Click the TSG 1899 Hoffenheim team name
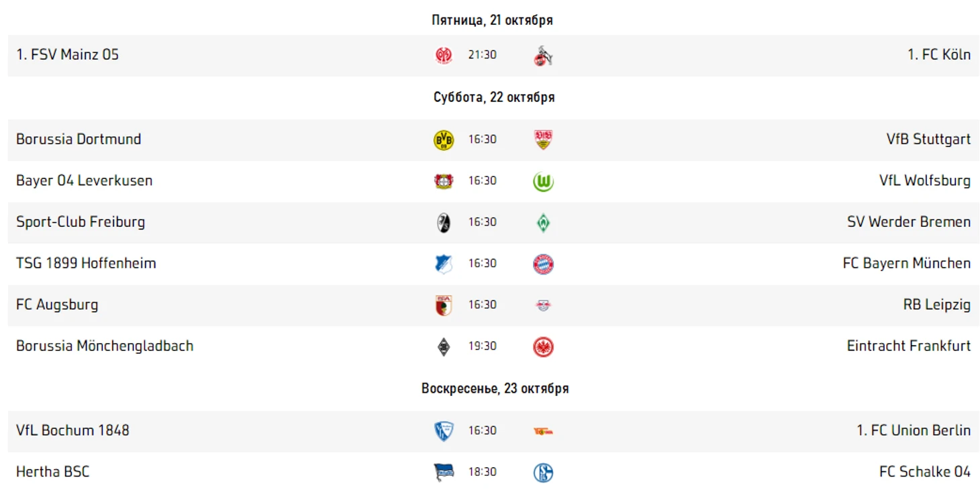Viewport: 980px width, 494px height. click(86, 263)
